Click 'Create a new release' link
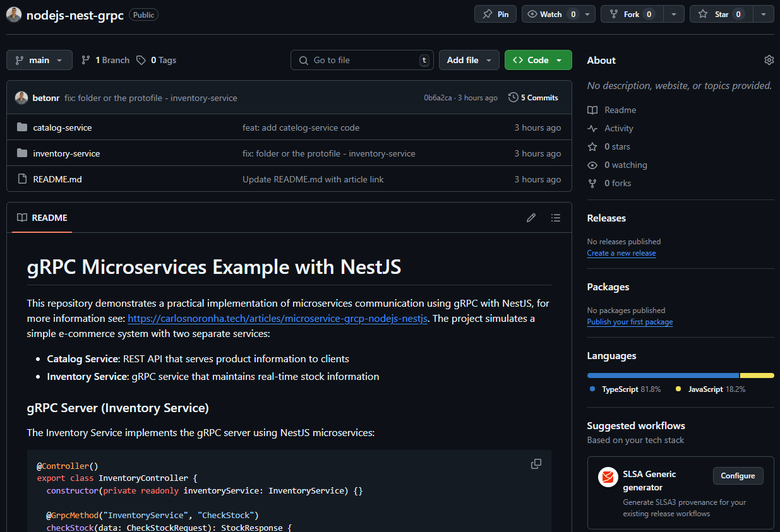The height and width of the screenshot is (532, 780). pos(621,253)
